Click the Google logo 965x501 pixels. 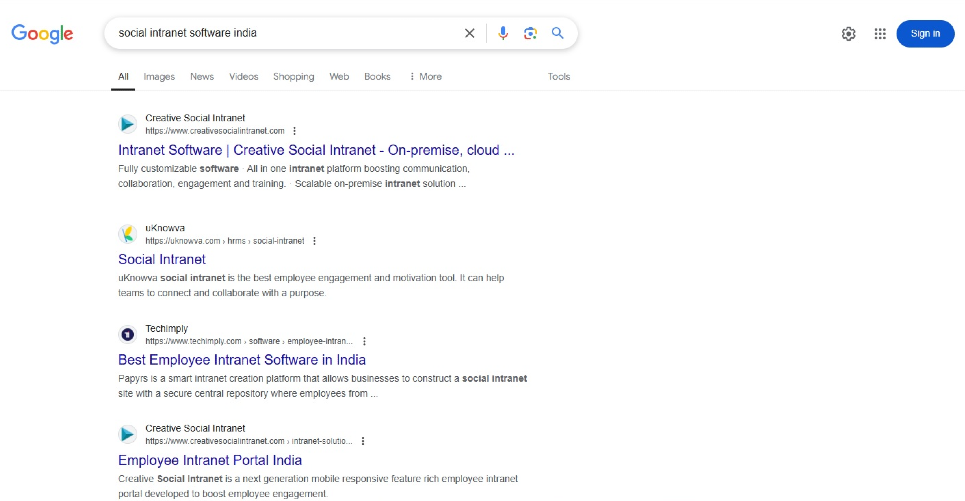(x=42, y=33)
